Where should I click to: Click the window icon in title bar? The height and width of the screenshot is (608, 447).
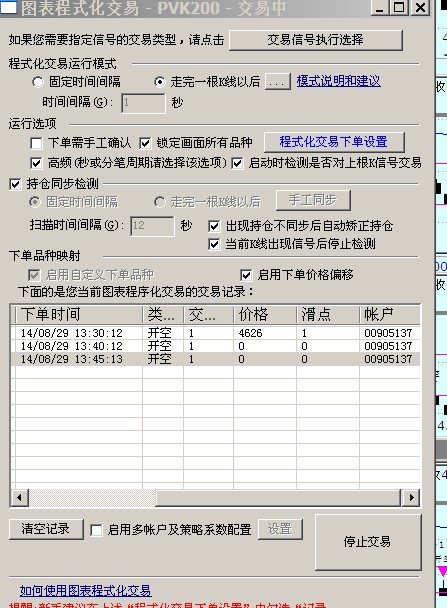(8, 7)
